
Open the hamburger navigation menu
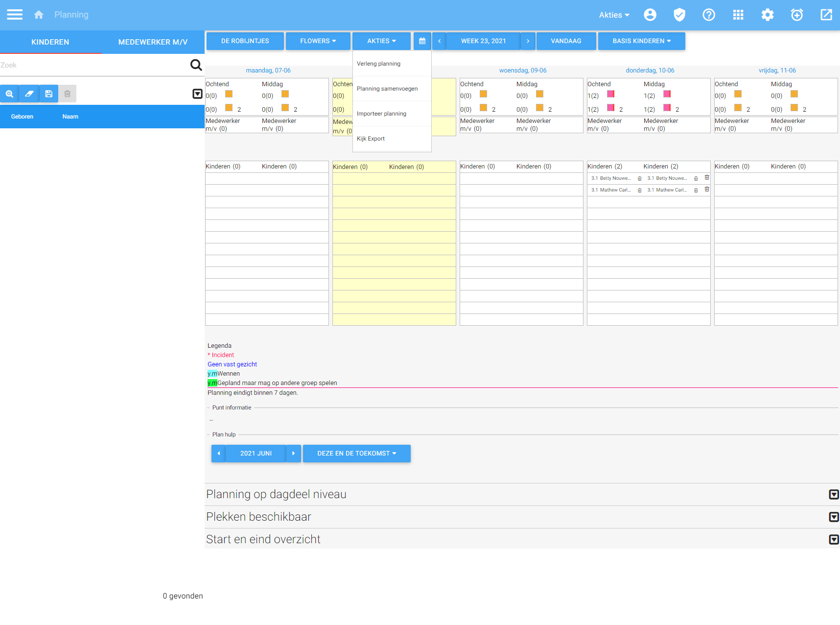click(x=15, y=15)
